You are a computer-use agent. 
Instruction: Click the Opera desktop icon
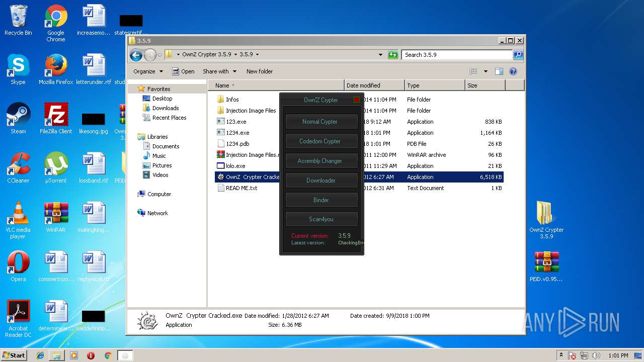click(18, 267)
